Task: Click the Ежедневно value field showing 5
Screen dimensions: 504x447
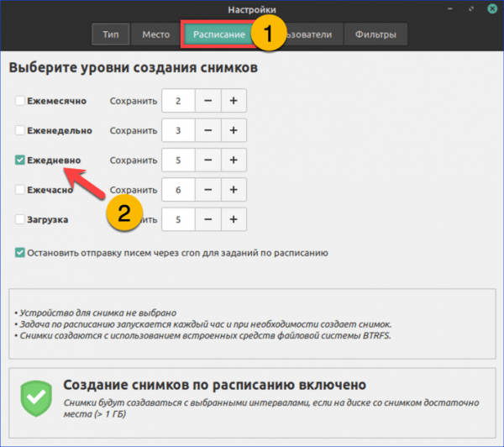Action: pyautogui.click(x=178, y=160)
